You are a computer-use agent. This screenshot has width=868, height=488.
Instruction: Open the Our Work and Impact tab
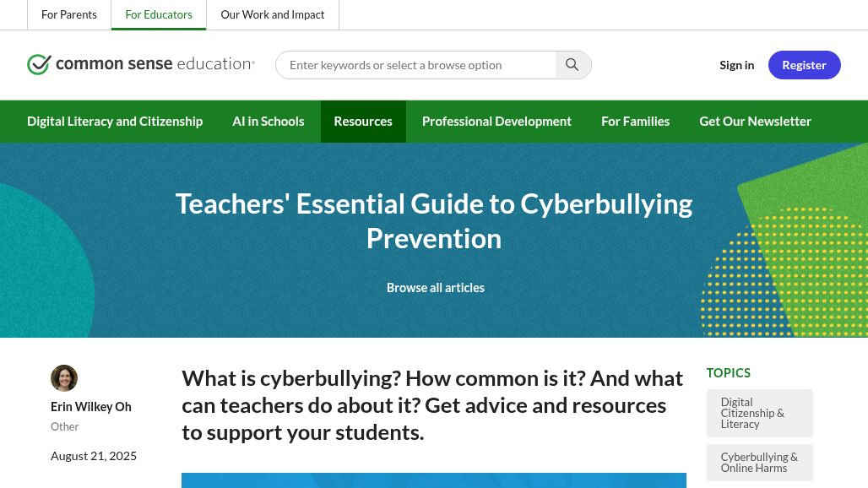tap(273, 14)
